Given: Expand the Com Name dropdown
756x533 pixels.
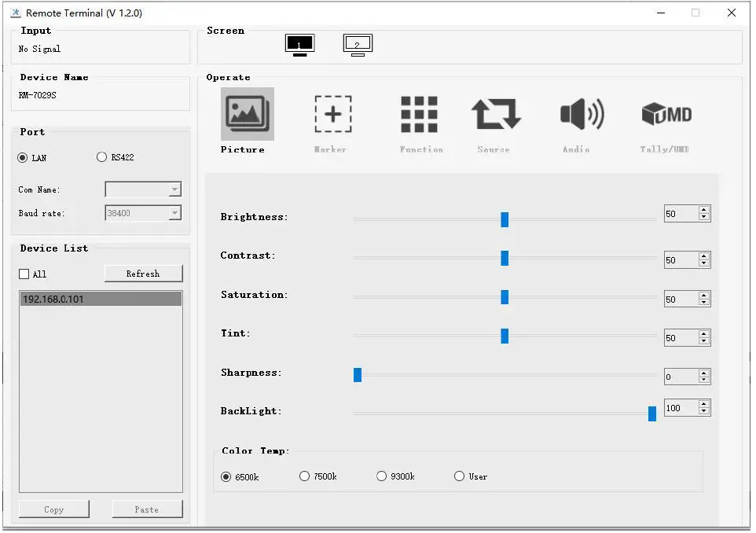Looking at the screenshot, I should (175, 189).
